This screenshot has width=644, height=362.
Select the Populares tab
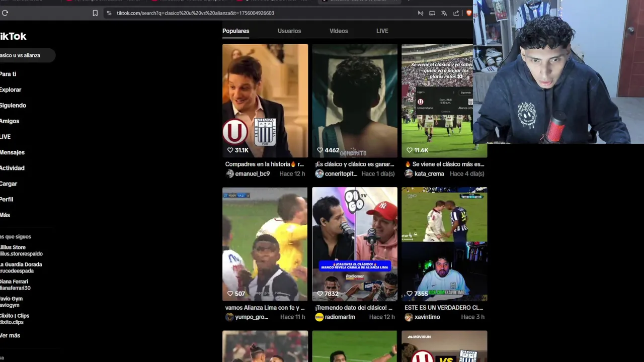point(236,31)
